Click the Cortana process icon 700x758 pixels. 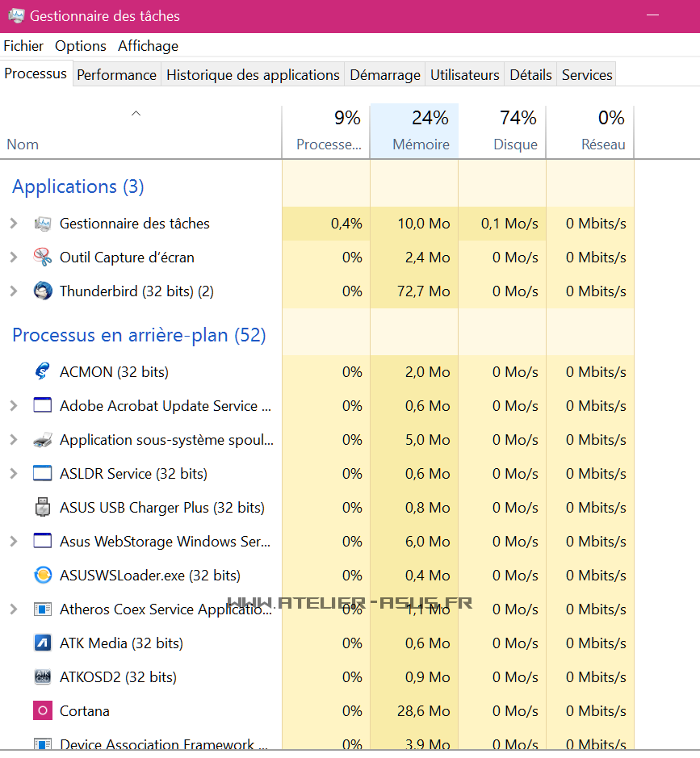coord(43,711)
